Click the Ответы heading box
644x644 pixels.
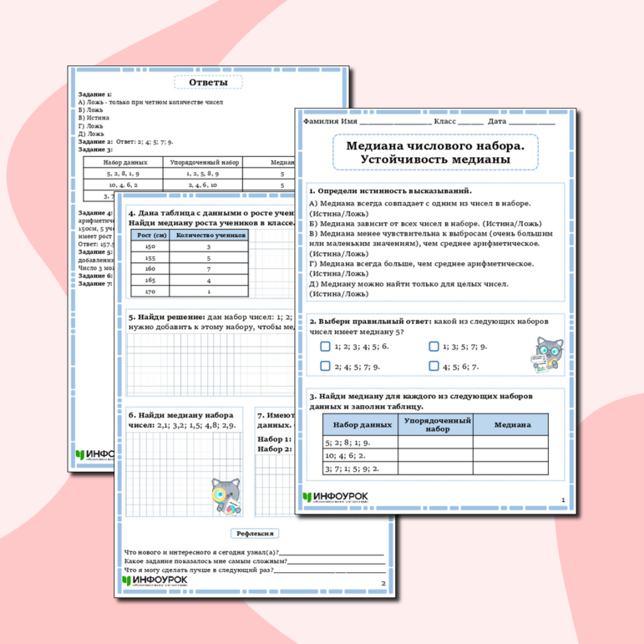[207, 83]
